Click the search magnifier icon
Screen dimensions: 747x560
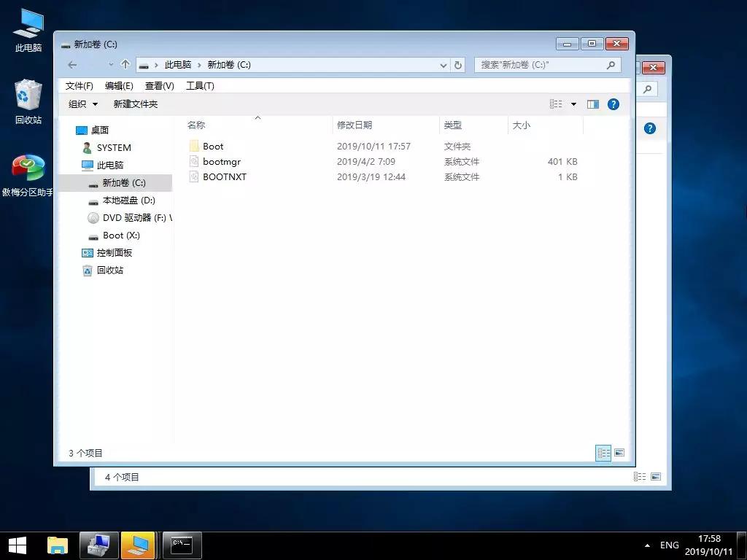(x=611, y=65)
